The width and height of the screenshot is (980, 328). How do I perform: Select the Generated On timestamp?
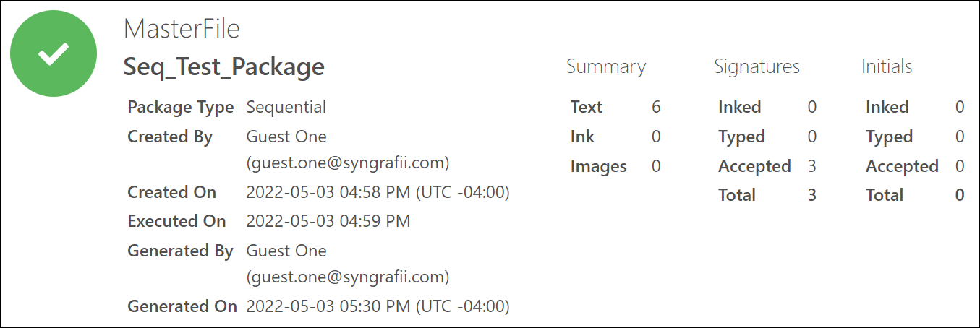[x=378, y=306]
